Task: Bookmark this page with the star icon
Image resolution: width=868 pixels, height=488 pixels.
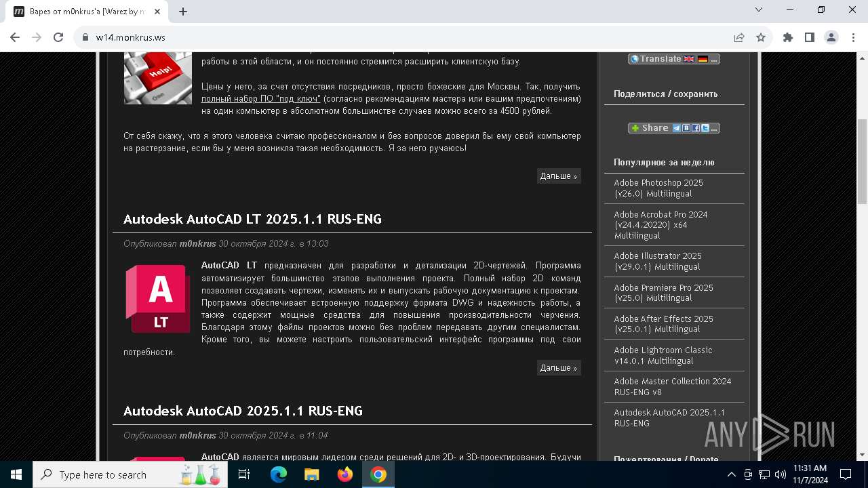Action: [x=761, y=37]
